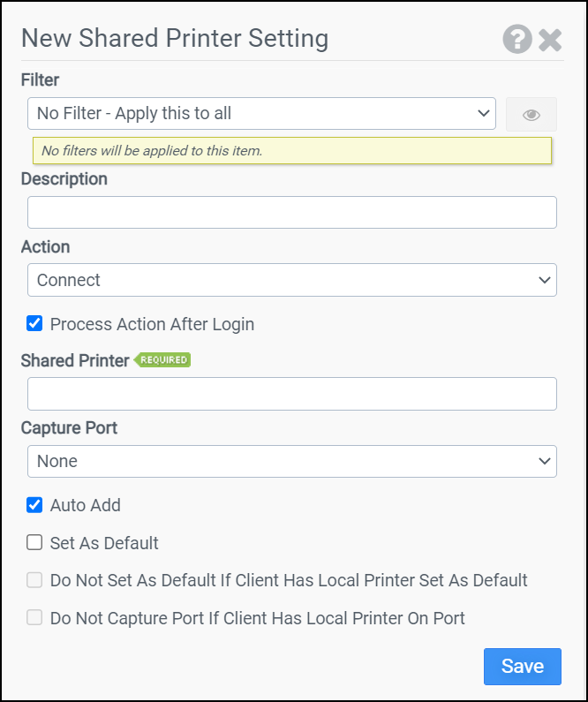This screenshot has height=702, width=588.
Task: Open the Capture Port dropdown
Action: [291, 461]
